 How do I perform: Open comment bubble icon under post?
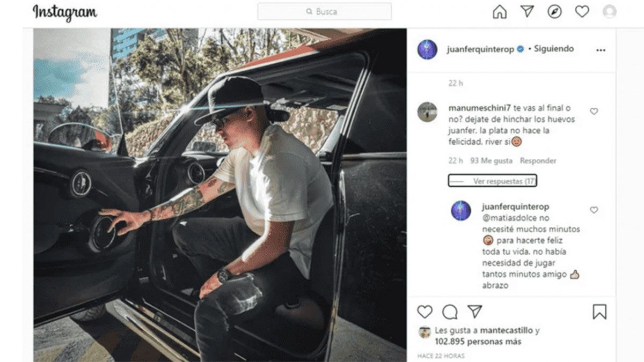tap(450, 312)
